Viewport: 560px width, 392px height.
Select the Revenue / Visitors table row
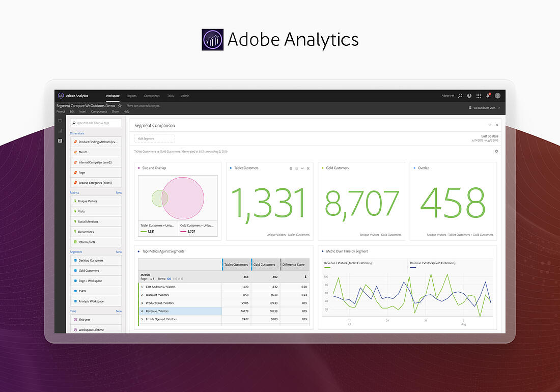pyautogui.click(x=223, y=311)
